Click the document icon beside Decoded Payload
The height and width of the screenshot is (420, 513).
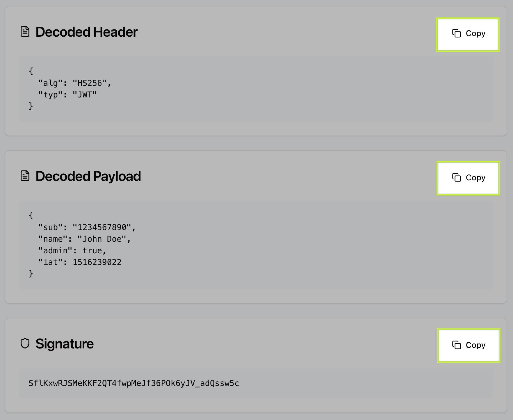point(25,176)
